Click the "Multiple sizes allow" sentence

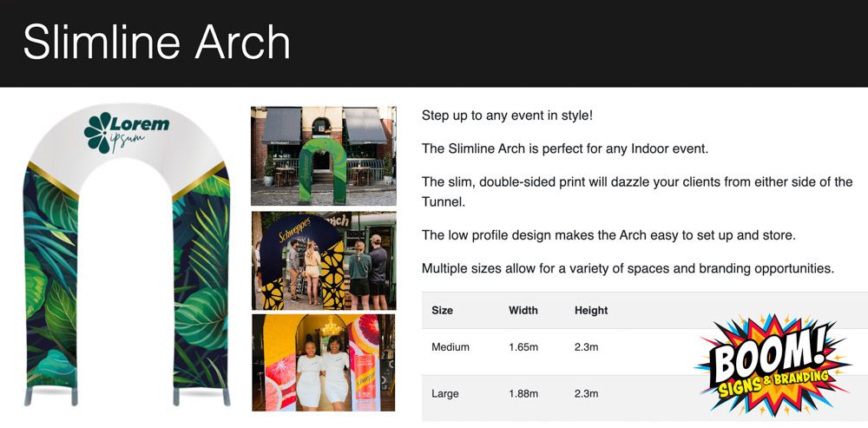coord(628,268)
